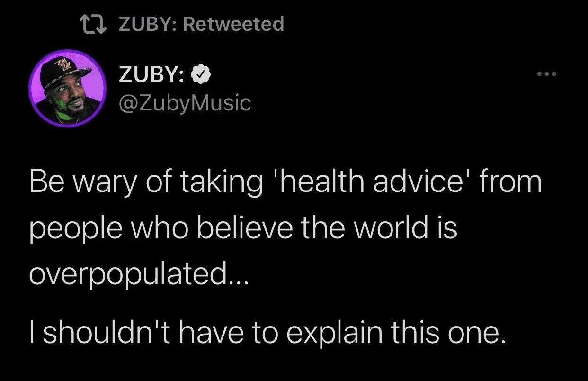The width and height of the screenshot is (588, 381).
Task: Click the word Retweeted in the header
Action: click(233, 24)
